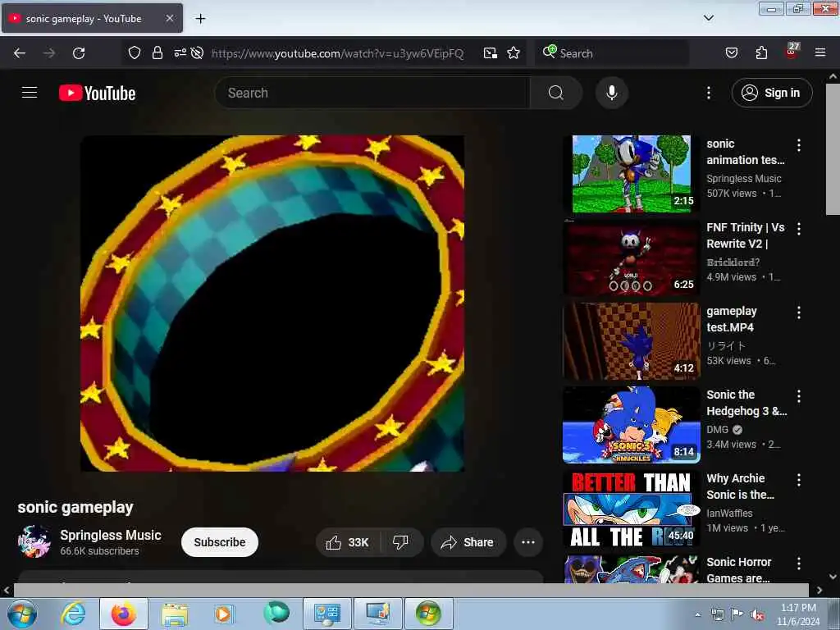
Task: Close the sonic gameplay YouTube tab
Action: point(169,18)
